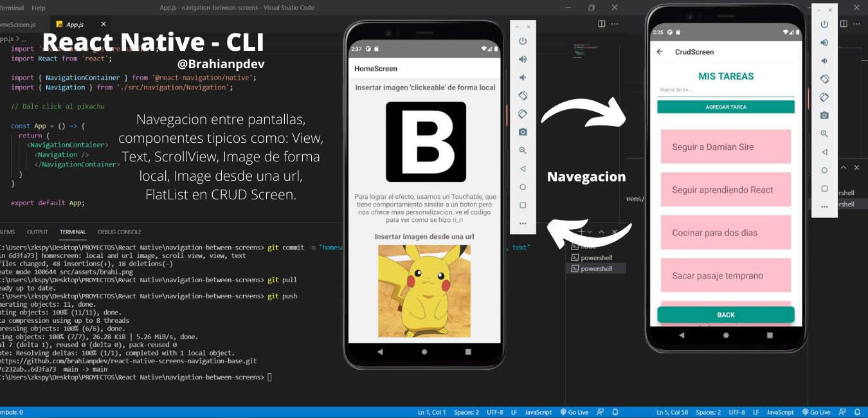Lower volume on the CrudScreen emulator toolbar

click(x=824, y=61)
